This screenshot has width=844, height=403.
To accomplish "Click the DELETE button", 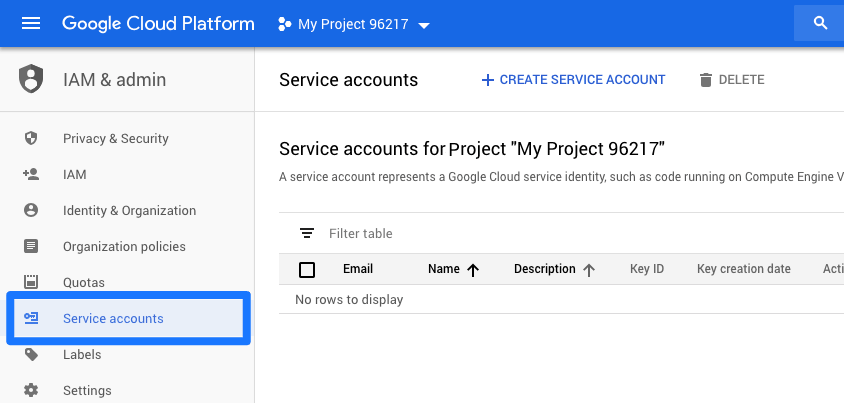I will [731, 80].
